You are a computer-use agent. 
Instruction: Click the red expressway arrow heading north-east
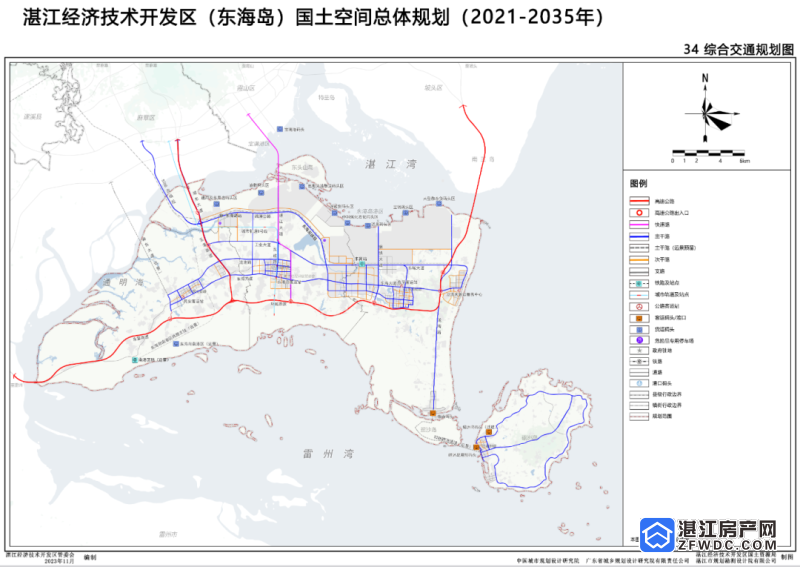click(x=463, y=106)
